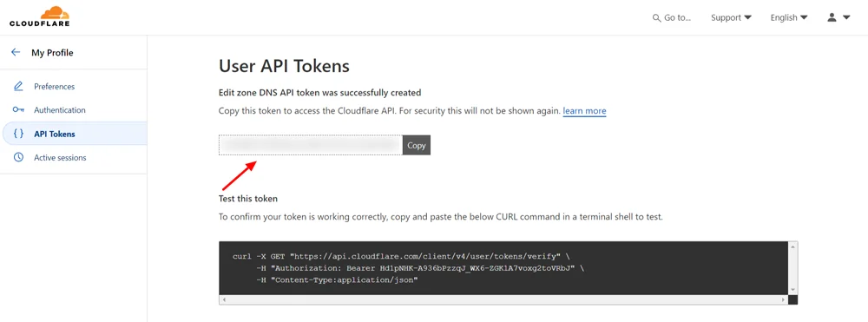Viewport: 868px width, 322px height.
Task: Click the Authentication key icon
Action: pos(18,110)
